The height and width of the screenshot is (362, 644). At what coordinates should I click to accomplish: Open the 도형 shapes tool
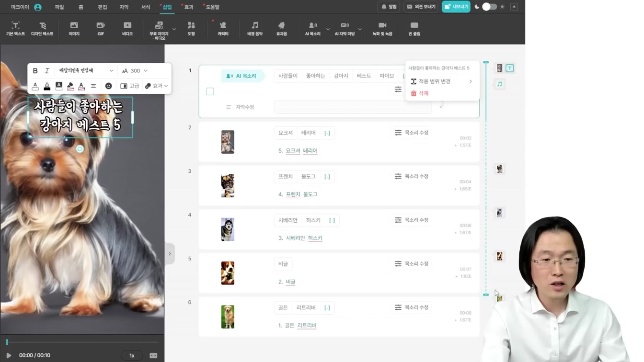(191, 28)
